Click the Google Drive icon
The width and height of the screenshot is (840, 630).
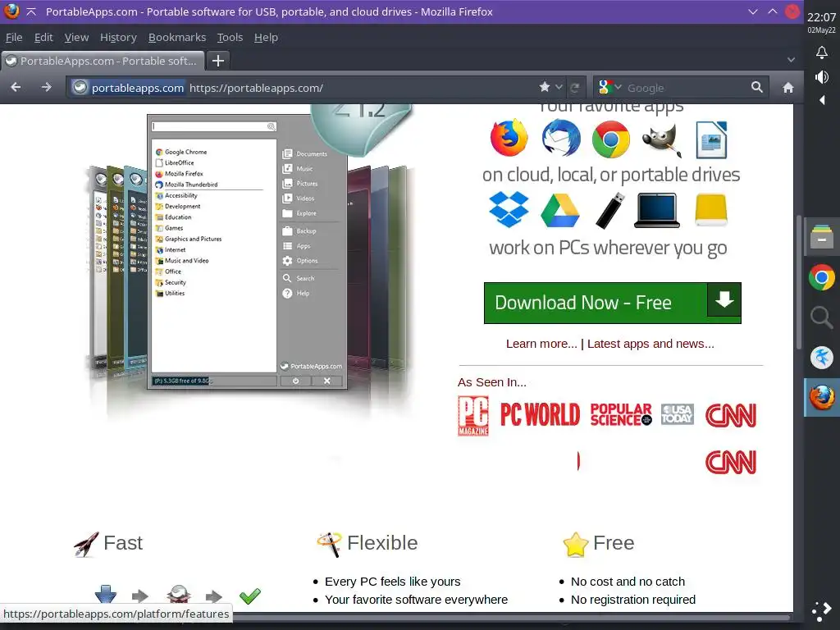point(559,211)
